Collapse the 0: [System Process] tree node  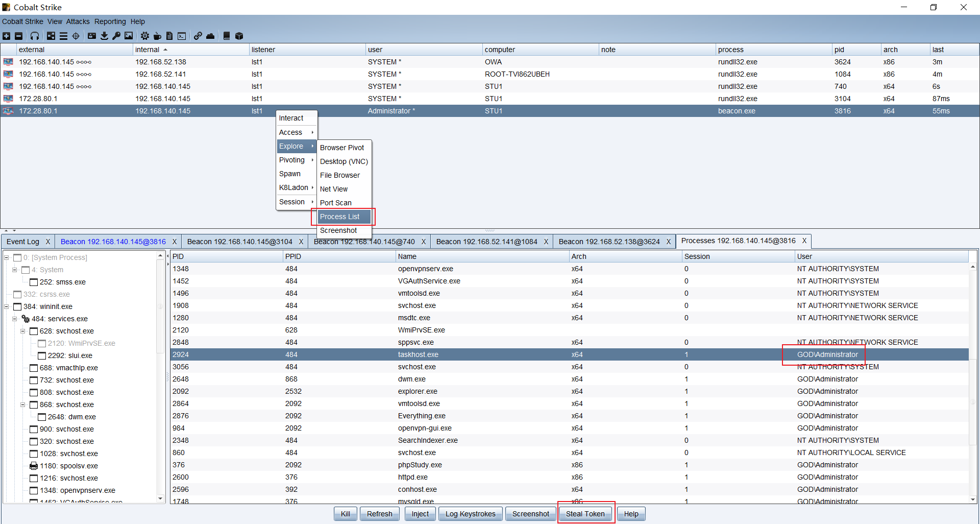pos(7,257)
